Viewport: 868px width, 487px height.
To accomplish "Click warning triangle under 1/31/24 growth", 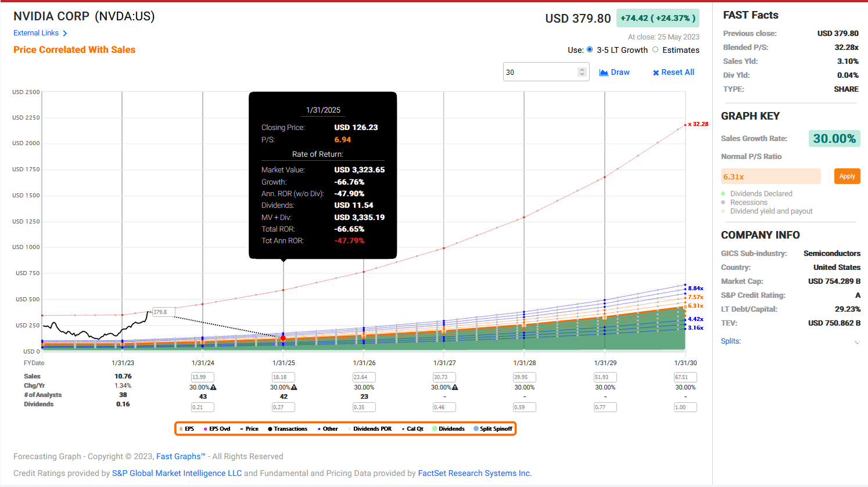I will point(213,387).
